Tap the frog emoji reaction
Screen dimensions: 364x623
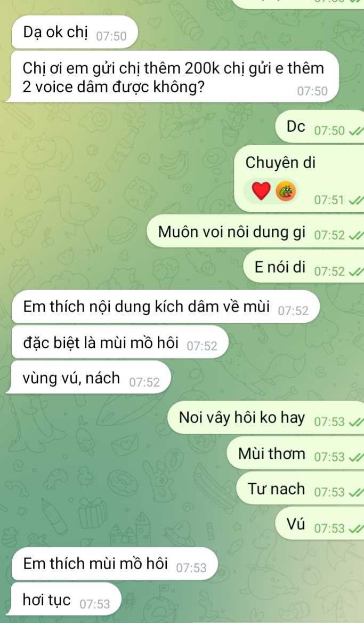[286, 191]
